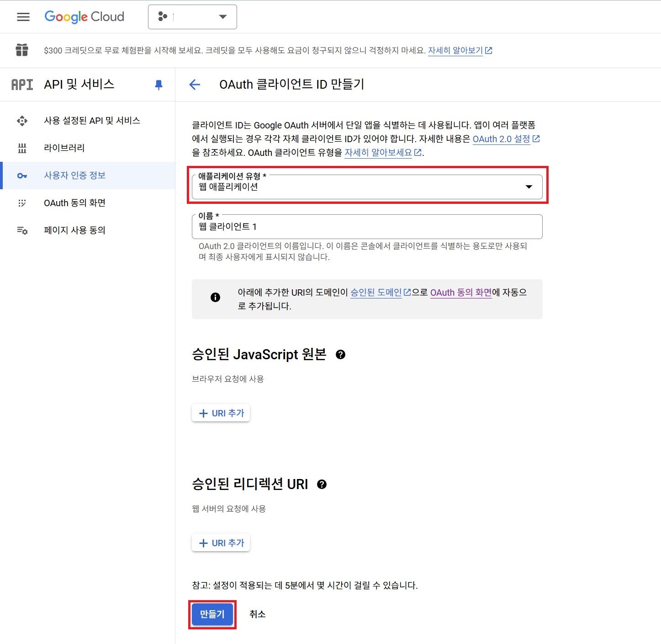The height and width of the screenshot is (644, 661).
Task: Click the 이름 text input field
Action: [x=367, y=227]
